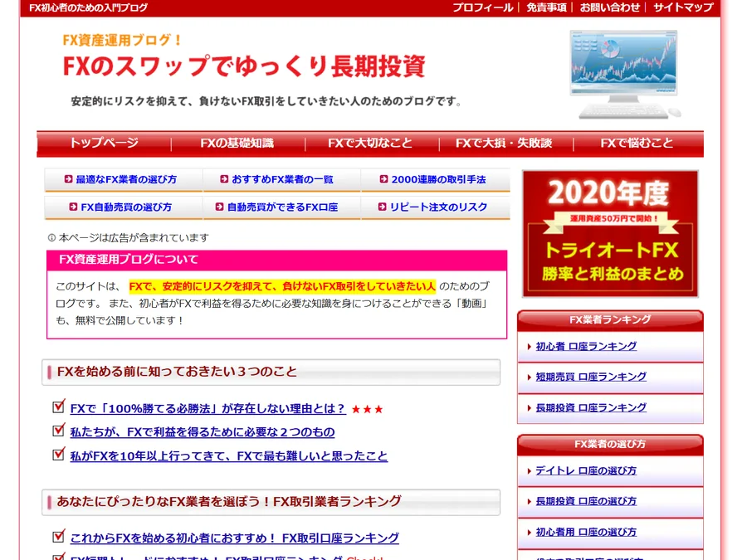Click the info icon next to 本ページは広告が含まれています
This screenshot has width=747, height=560.
point(52,237)
